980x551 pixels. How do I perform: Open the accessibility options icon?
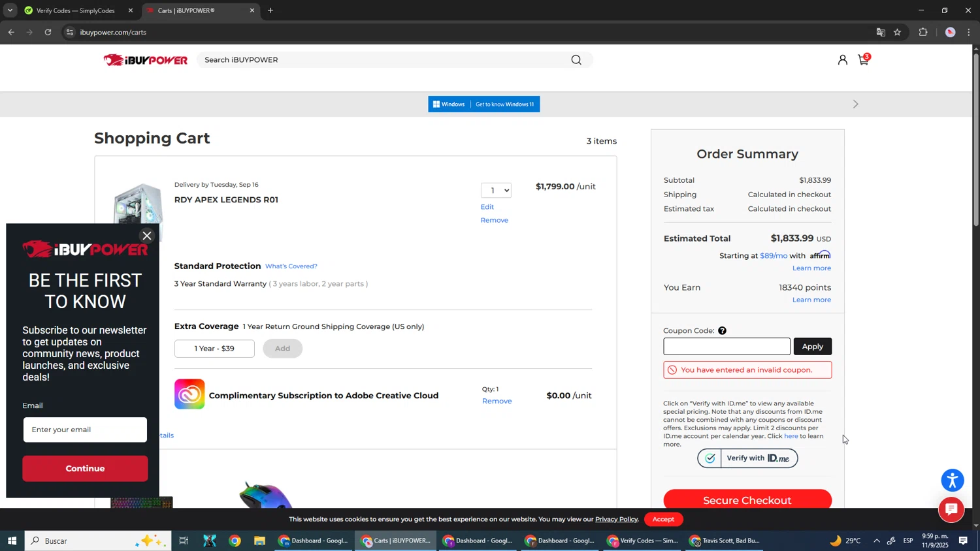[953, 480]
